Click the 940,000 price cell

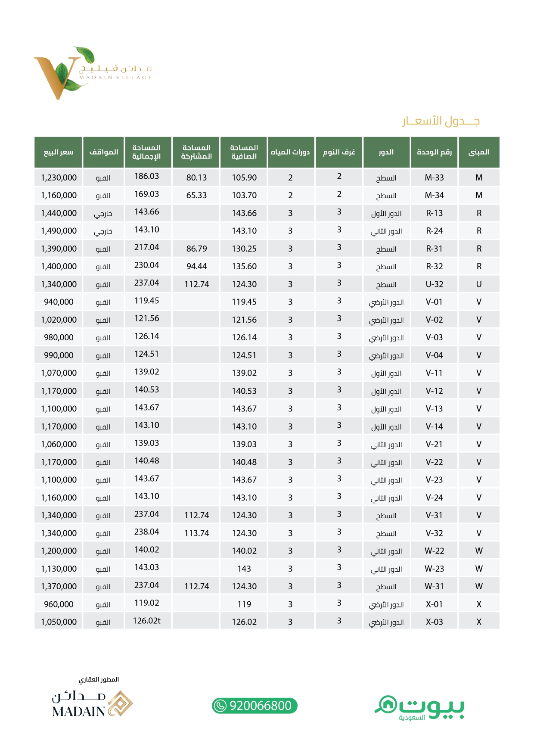click(x=59, y=302)
